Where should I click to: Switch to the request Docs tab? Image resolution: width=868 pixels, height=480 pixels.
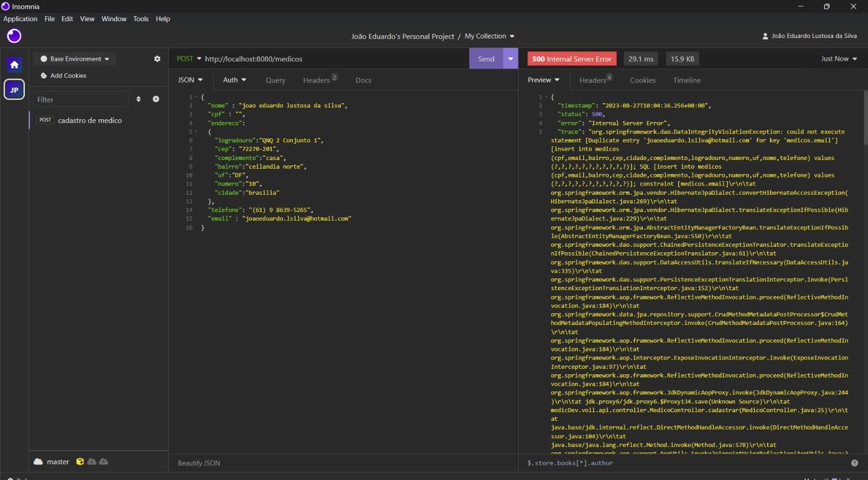click(363, 80)
